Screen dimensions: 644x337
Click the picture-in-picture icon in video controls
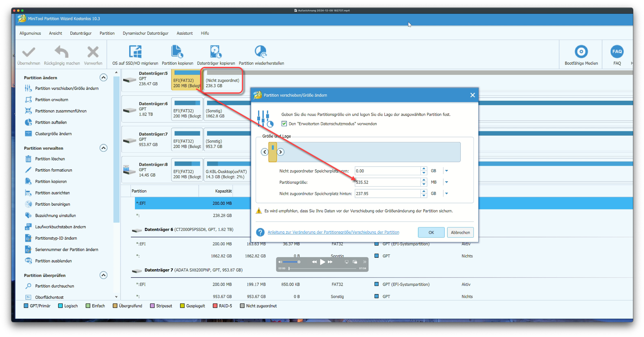pyautogui.click(x=355, y=262)
